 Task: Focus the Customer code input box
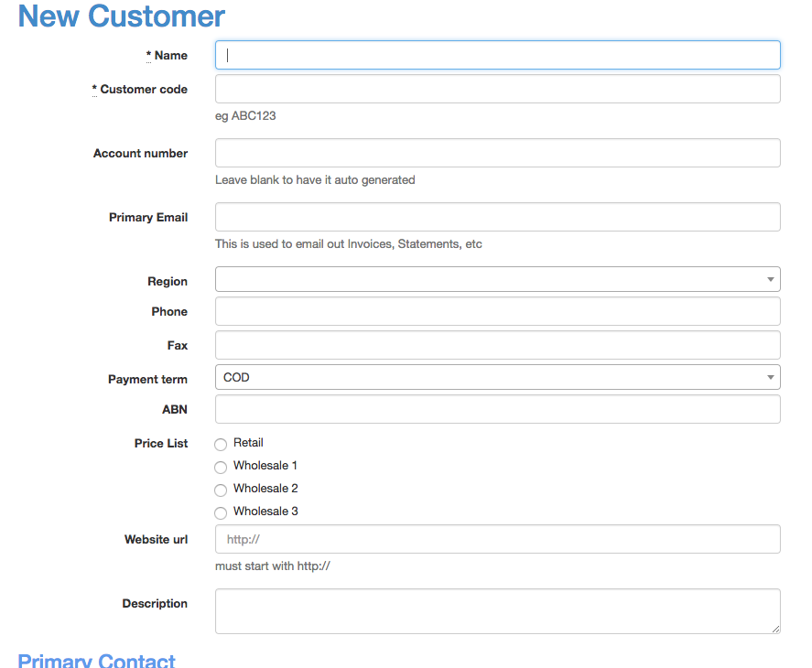pos(497,89)
